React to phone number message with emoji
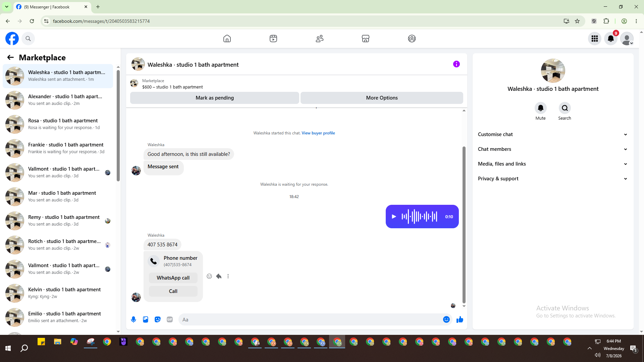 [209, 276]
